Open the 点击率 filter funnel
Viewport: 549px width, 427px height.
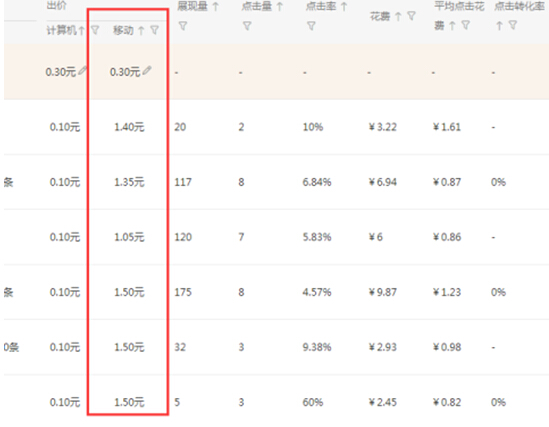point(311,26)
